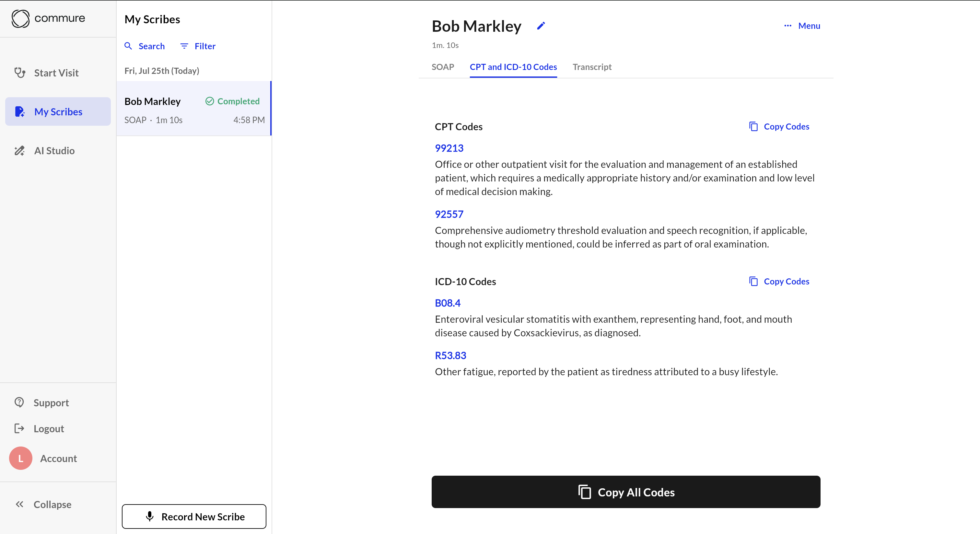Open the Support help icon
This screenshot has width=980, height=534.
pyautogui.click(x=19, y=402)
